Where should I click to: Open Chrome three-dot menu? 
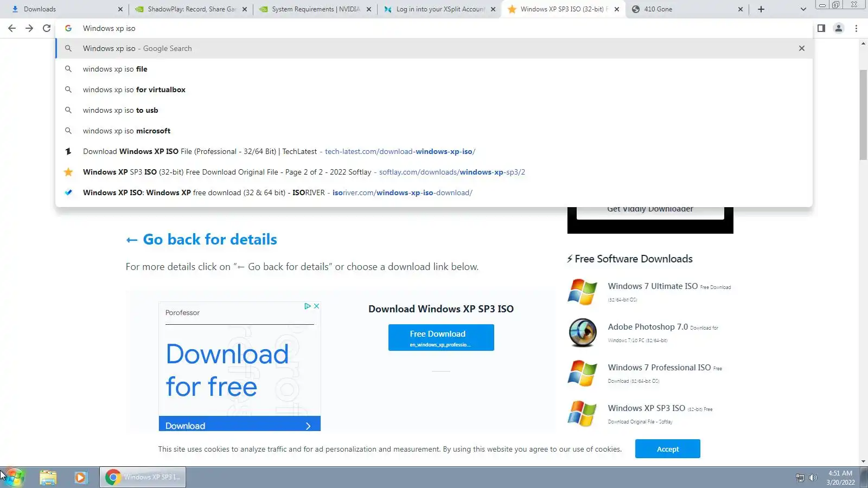pos(856,28)
